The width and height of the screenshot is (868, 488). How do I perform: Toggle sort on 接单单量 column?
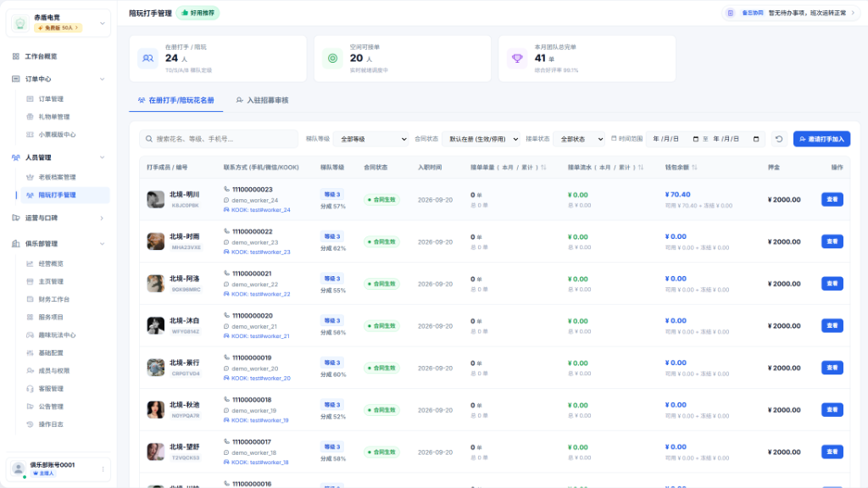tap(543, 167)
